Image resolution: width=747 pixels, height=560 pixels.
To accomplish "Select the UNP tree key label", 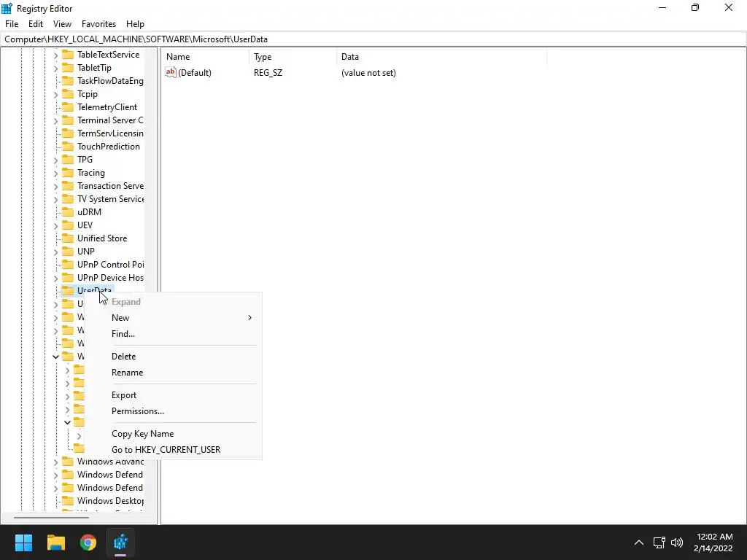I will (x=86, y=252).
